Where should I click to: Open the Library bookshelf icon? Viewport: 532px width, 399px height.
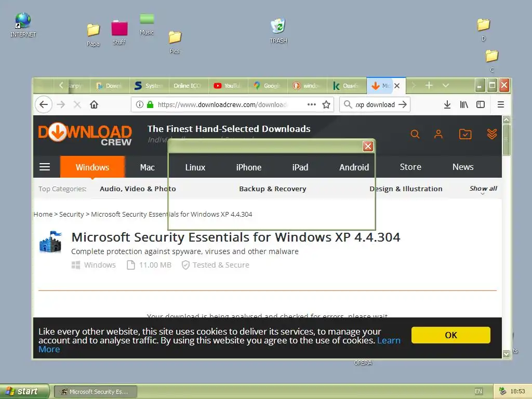(x=464, y=104)
